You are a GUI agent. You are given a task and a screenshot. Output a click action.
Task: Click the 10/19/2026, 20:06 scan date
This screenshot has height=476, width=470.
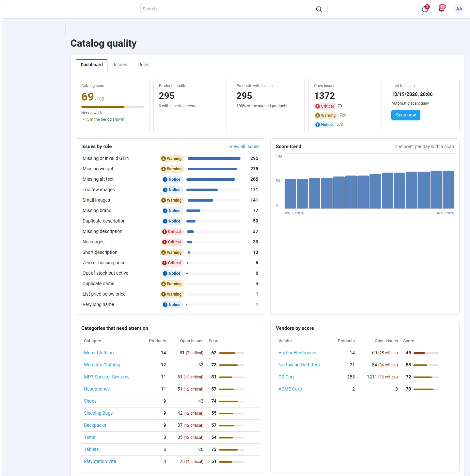click(412, 94)
